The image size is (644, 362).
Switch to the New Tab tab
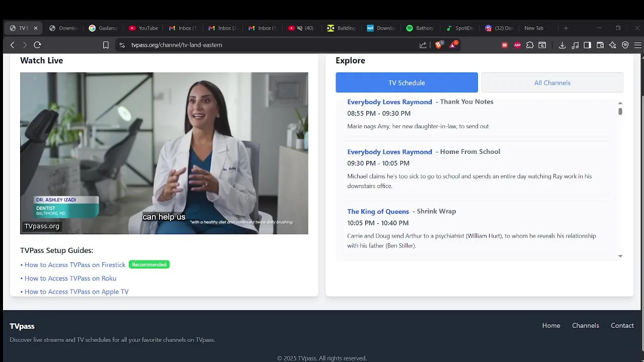pyautogui.click(x=534, y=28)
